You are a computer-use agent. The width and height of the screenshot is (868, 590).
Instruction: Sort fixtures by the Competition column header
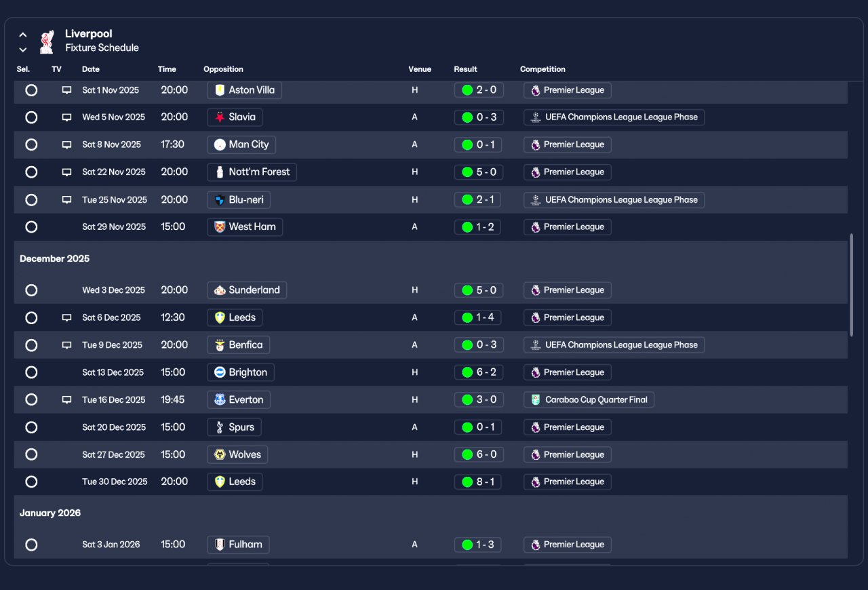click(x=542, y=69)
